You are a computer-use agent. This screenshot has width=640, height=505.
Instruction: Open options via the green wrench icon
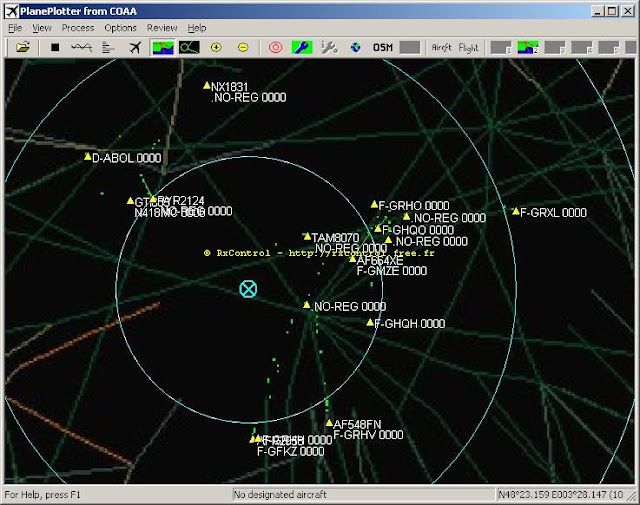[x=302, y=48]
